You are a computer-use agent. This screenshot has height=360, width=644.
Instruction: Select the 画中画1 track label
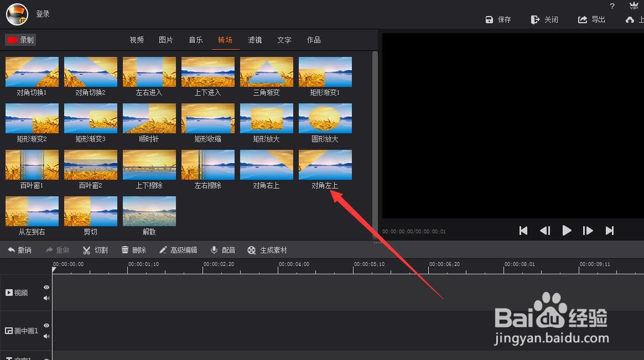[22, 331]
